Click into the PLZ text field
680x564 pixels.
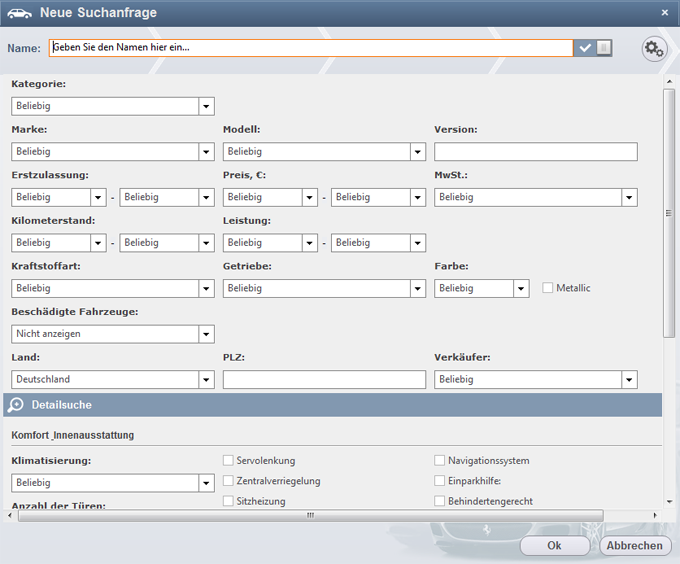324,380
